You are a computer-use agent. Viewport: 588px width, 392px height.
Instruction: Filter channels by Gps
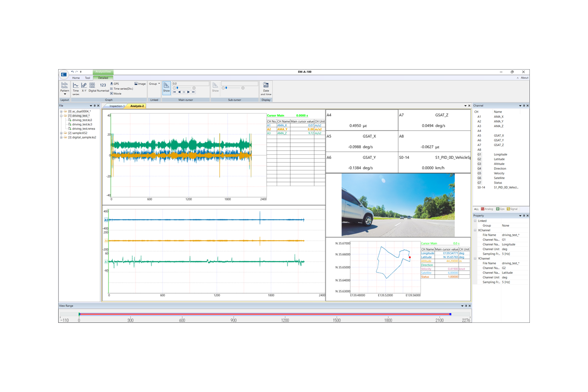coord(501,209)
